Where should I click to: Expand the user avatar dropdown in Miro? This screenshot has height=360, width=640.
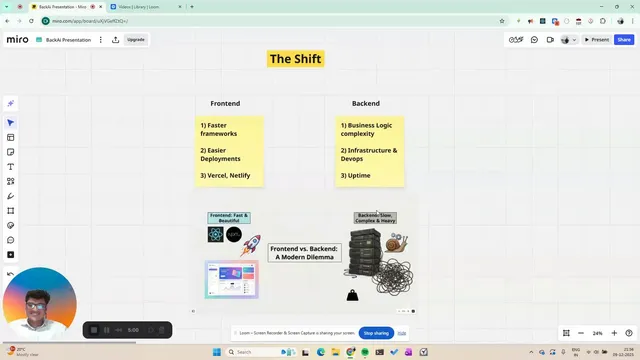(x=574, y=40)
